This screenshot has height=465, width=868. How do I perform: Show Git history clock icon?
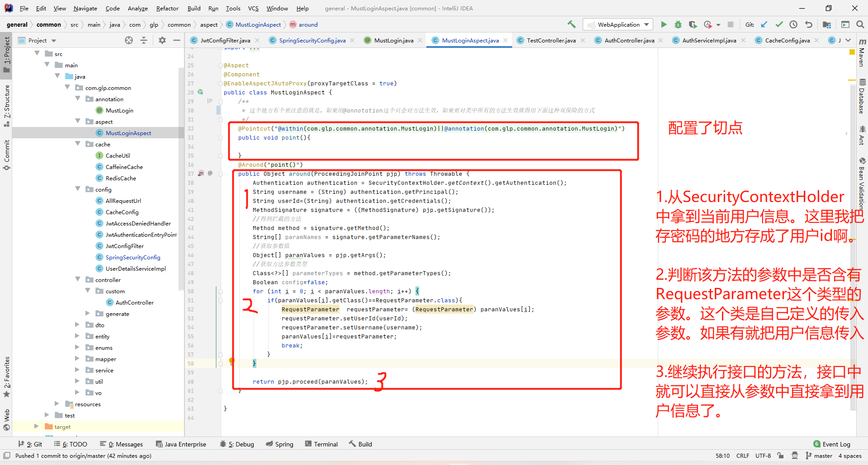(793, 24)
